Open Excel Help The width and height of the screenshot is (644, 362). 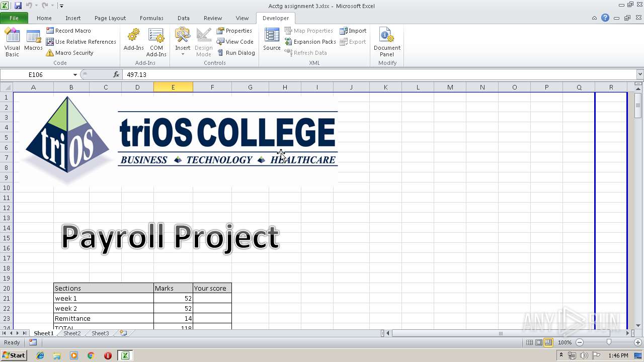605,18
